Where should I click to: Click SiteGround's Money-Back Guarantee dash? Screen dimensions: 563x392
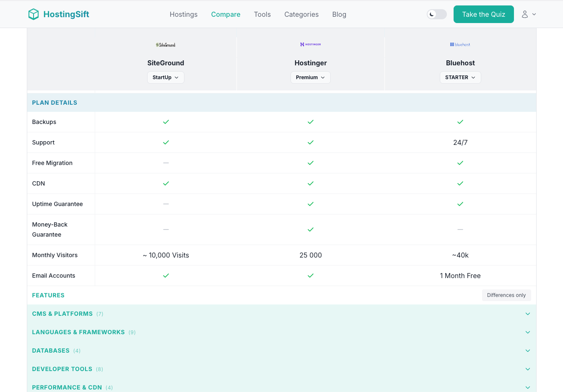[x=166, y=230]
